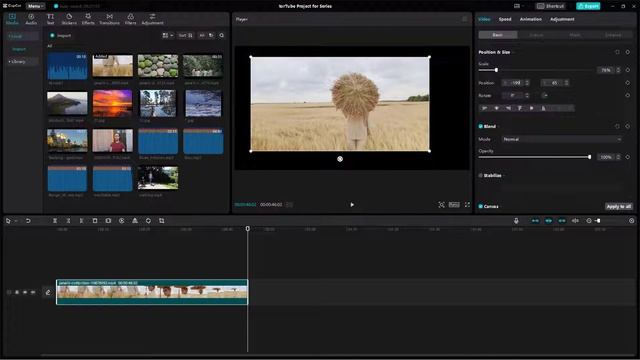Select the Basic sub-tab
The image size is (640, 360).
tap(498, 35)
